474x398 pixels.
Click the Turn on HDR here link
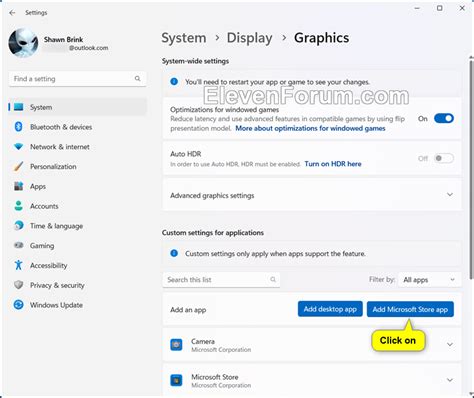pos(333,164)
